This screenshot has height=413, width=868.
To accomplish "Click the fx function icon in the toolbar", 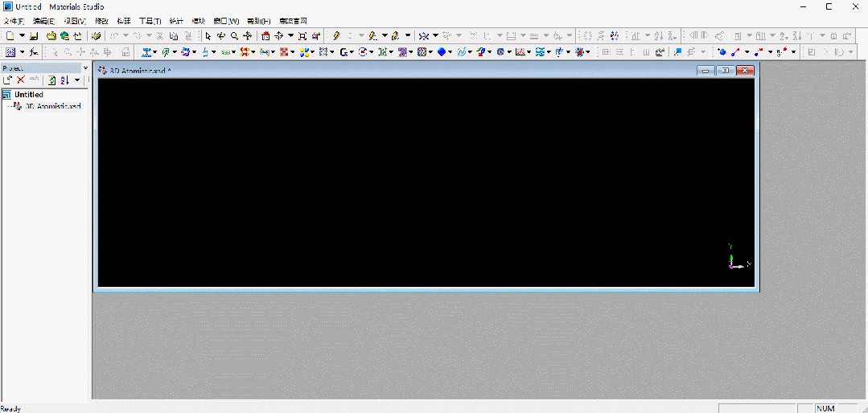I will click(34, 52).
